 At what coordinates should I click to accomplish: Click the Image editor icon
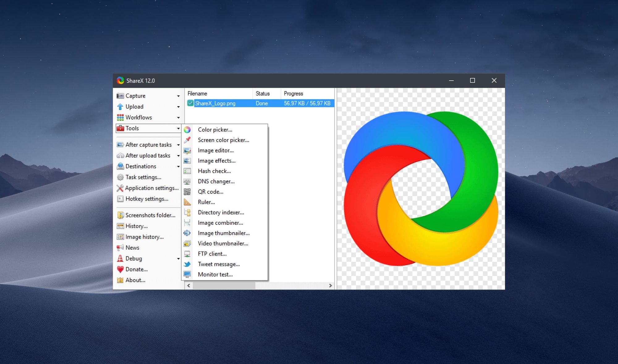[x=187, y=150]
